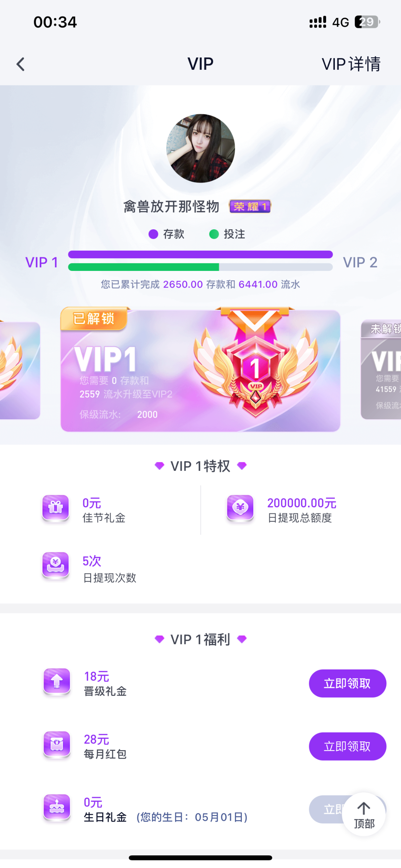
Task: Jump to top with 顶部 button
Action: click(364, 814)
